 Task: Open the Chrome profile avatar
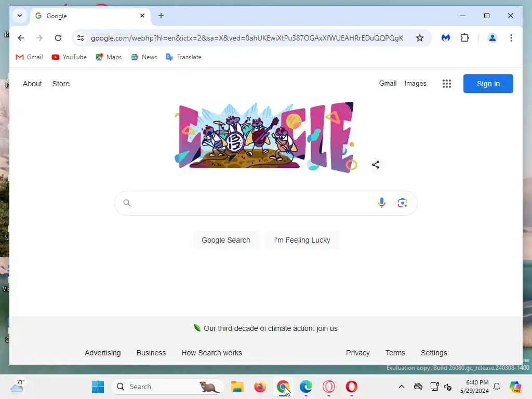point(493,37)
